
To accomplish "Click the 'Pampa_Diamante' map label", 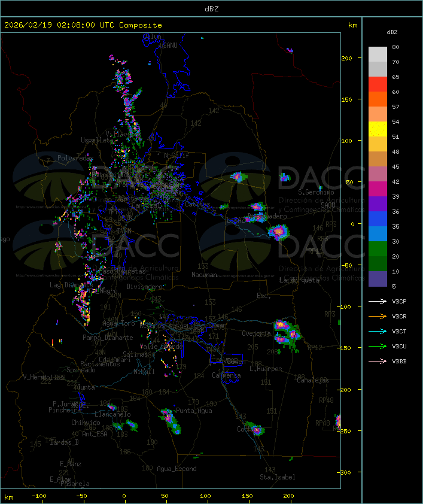I will [x=108, y=338].
